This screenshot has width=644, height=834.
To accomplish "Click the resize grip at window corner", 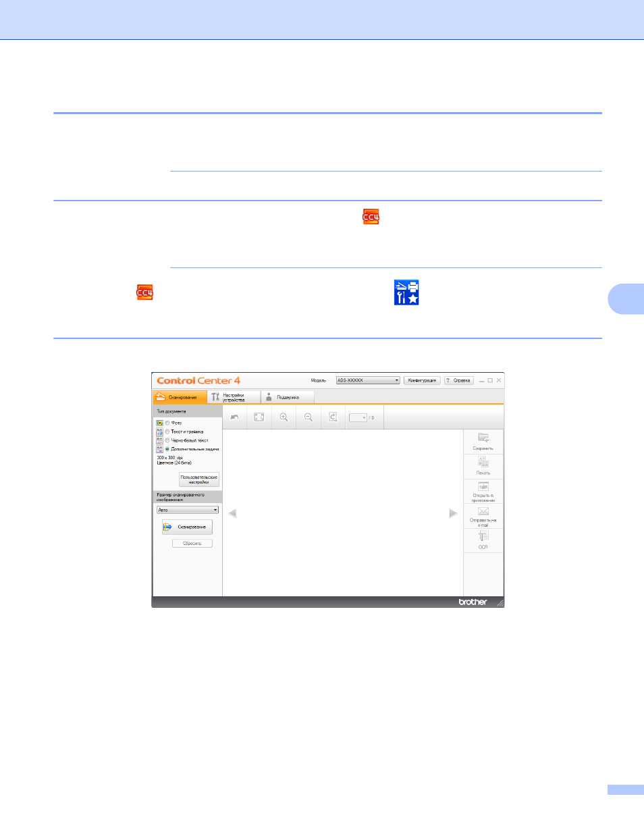I will [500, 602].
